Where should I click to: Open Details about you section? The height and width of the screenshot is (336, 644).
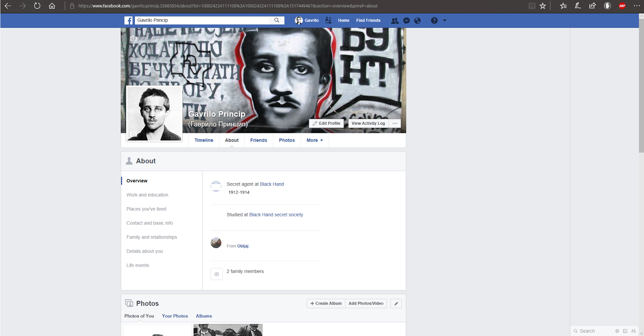(144, 251)
